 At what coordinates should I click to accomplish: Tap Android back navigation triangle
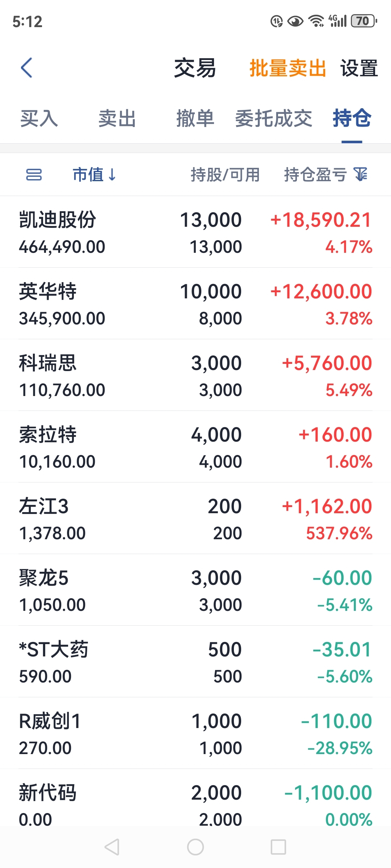pyautogui.click(x=112, y=847)
